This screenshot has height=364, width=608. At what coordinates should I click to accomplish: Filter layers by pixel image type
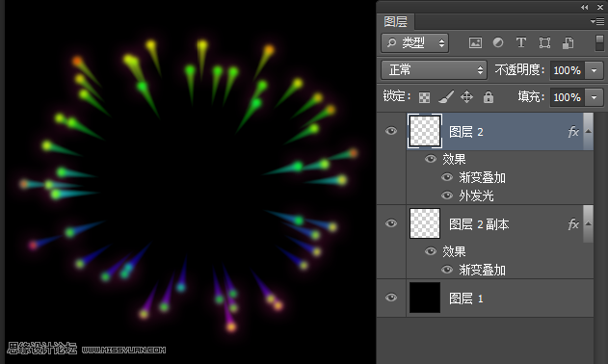pos(475,42)
